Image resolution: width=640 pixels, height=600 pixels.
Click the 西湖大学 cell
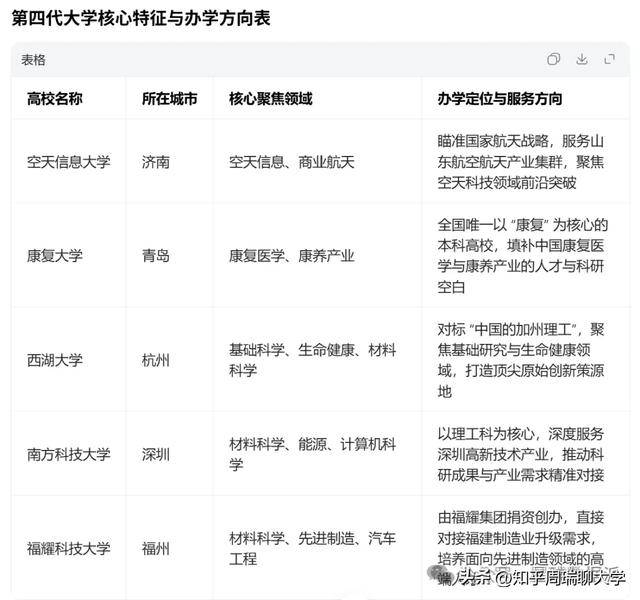54,359
